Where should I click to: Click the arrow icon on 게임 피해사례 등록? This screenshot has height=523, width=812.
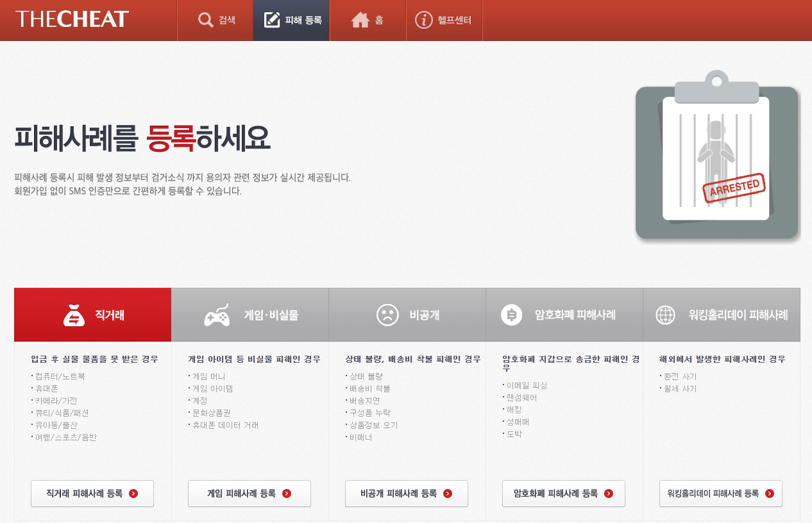[x=287, y=494]
